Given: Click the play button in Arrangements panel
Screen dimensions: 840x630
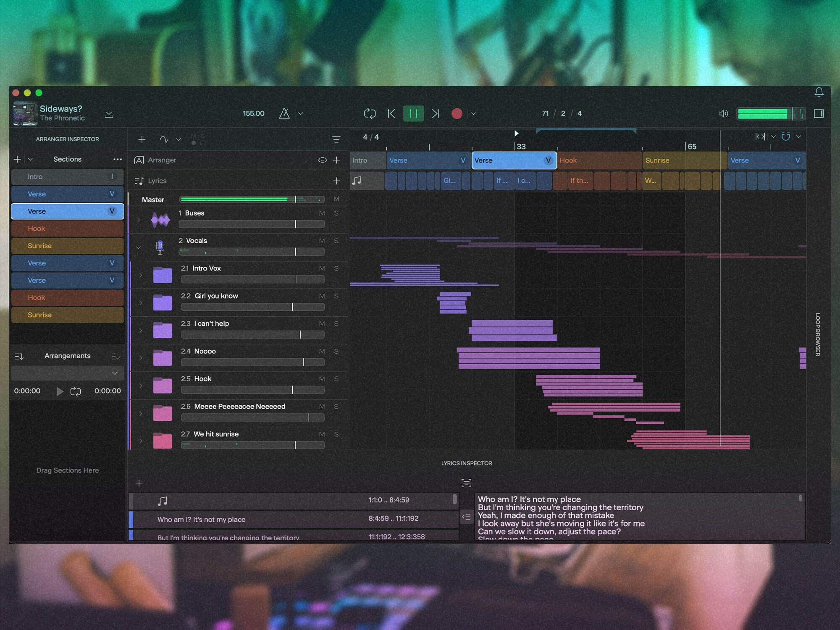Looking at the screenshot, I should (x=60, y=391).
